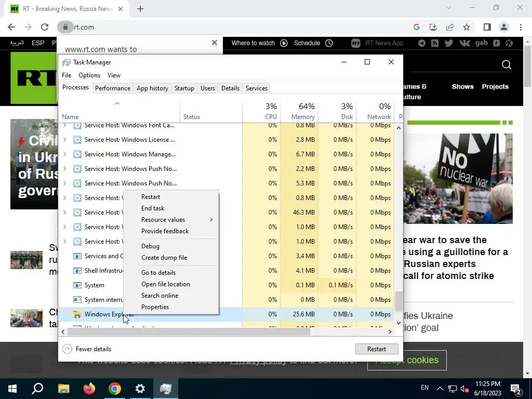Go back in Chrome browser
The width and height of the screenshot is (532, 399).
11,27
